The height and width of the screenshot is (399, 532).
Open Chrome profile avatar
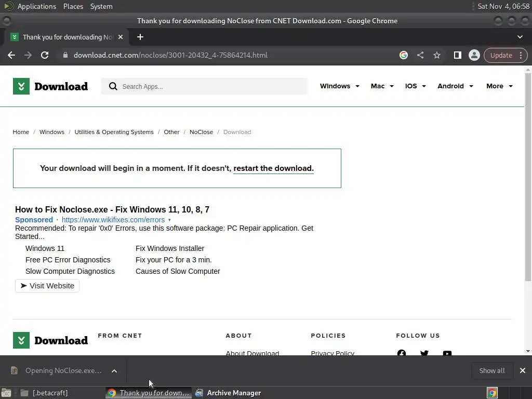click(474, 55)
